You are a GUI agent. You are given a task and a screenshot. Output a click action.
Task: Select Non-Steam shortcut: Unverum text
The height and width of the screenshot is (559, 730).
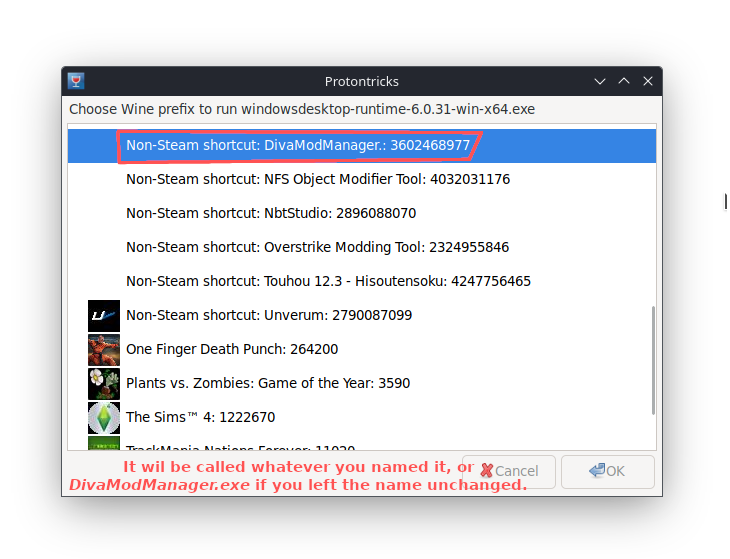[x=269, y=315]
